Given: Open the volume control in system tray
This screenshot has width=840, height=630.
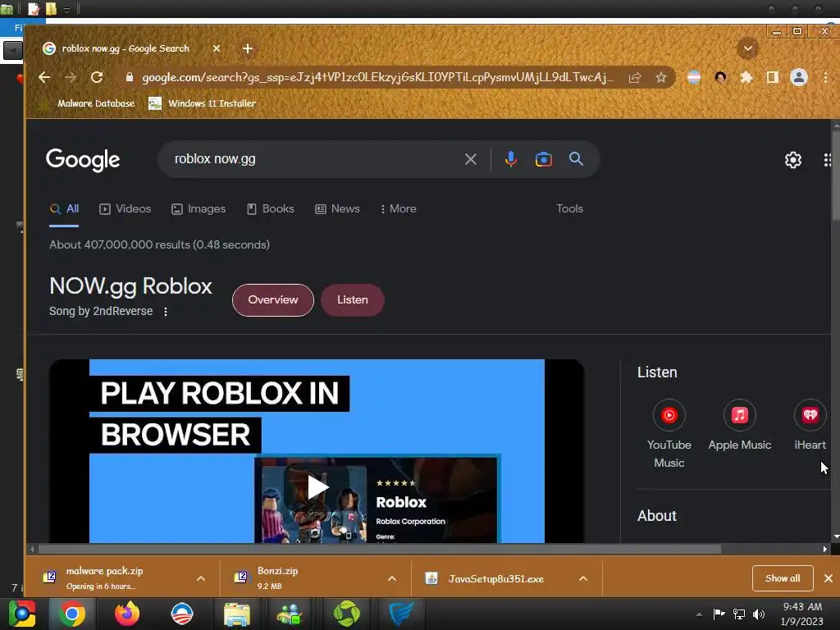Looking at the screenshot, I should coord(759,614).
